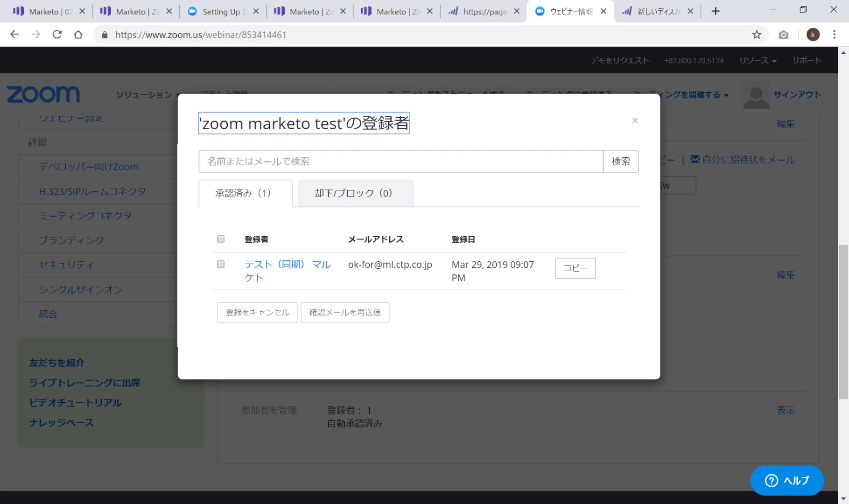Image resolution: width=849 pixels, height=504 pixels.
Task: Open the ヘルプ help button
Action: pos(787,480)
